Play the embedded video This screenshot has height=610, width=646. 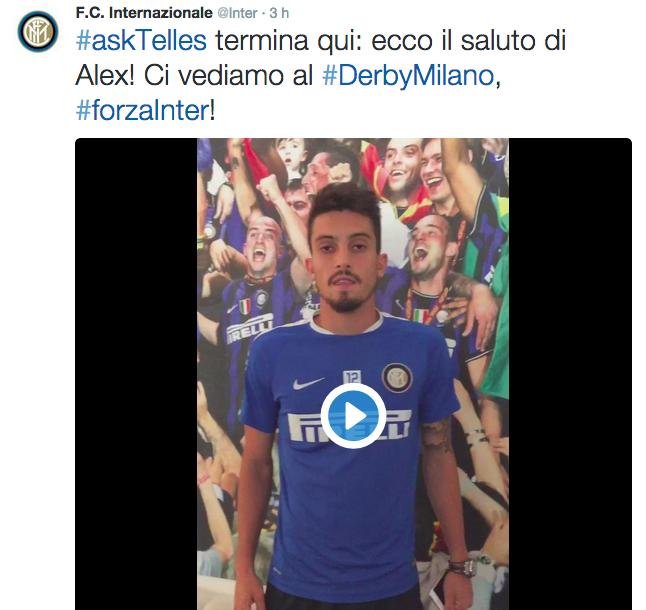(353, 416)
